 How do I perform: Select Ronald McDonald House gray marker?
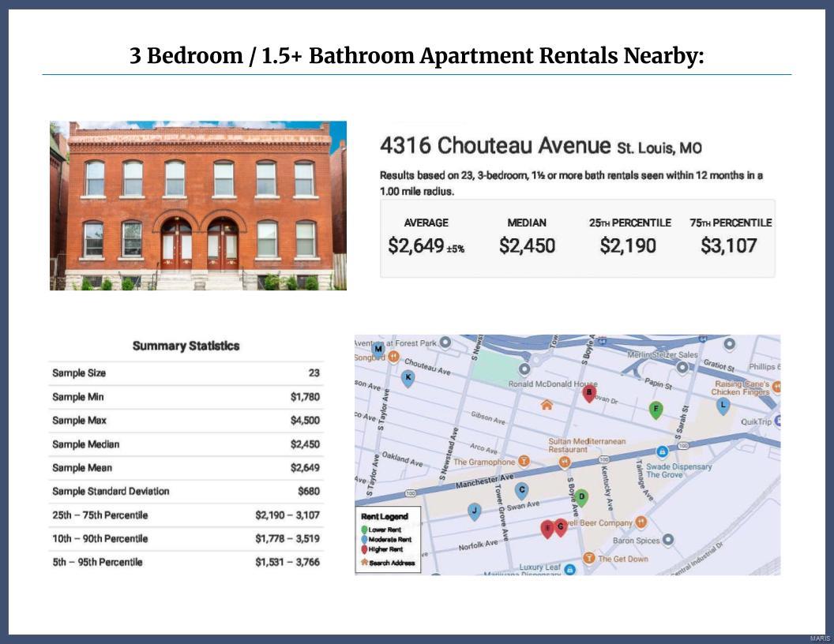(524, 369)
